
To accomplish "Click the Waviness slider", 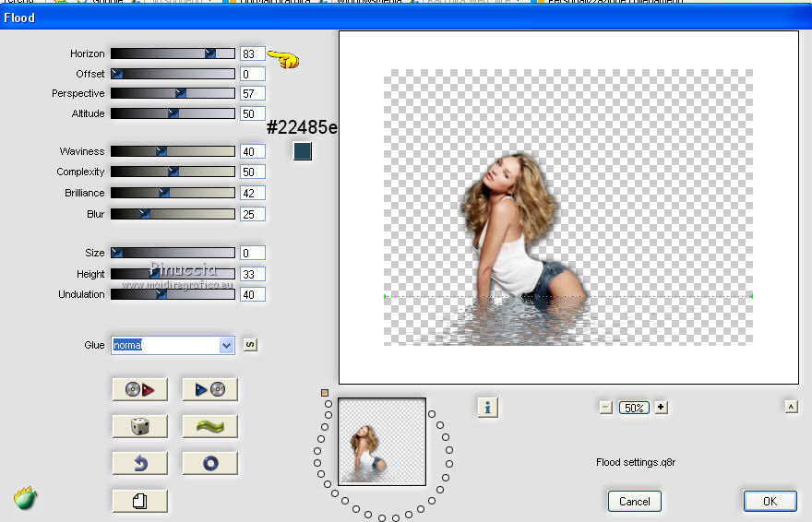I will 173,151.
